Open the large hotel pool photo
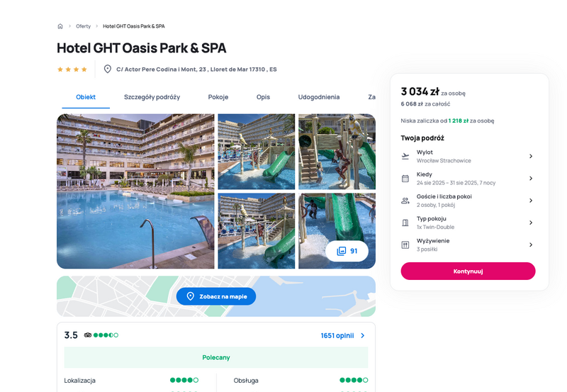 click(x=135, y=191)
